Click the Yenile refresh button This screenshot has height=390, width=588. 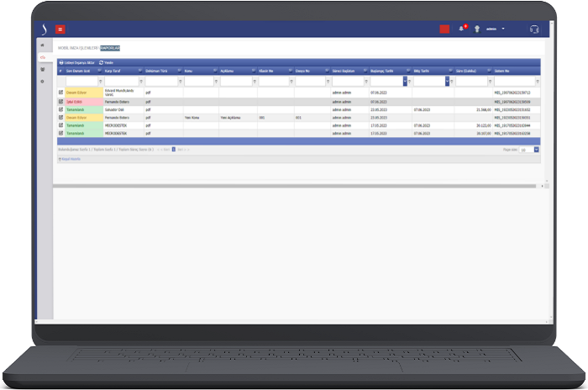click(106, 62)
